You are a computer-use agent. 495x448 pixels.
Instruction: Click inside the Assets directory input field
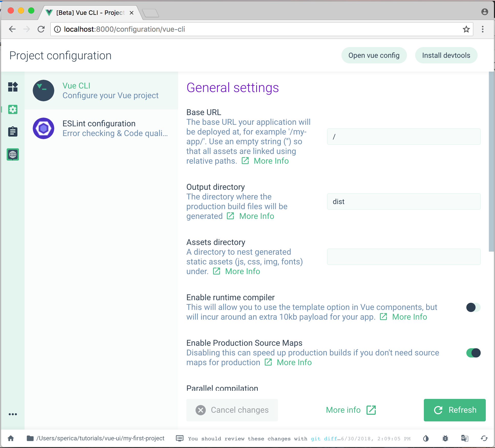pos(403,257)
